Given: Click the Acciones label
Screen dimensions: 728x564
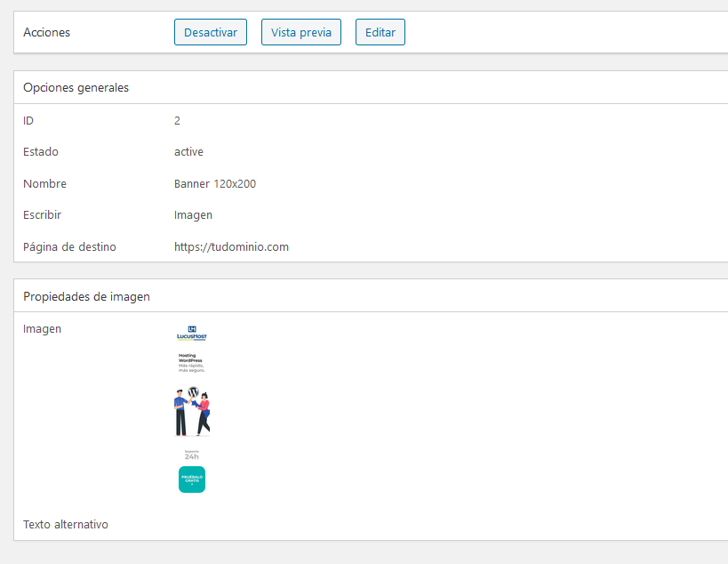Looking at the screenshot, I should click(46, 33).
